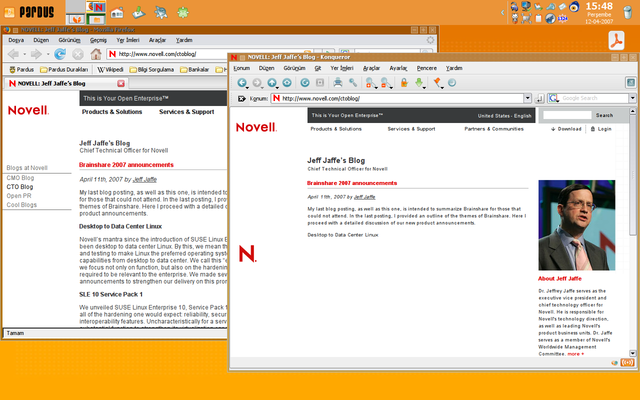
Task: Click the Novell site Search button
Action: click(604, 115)
